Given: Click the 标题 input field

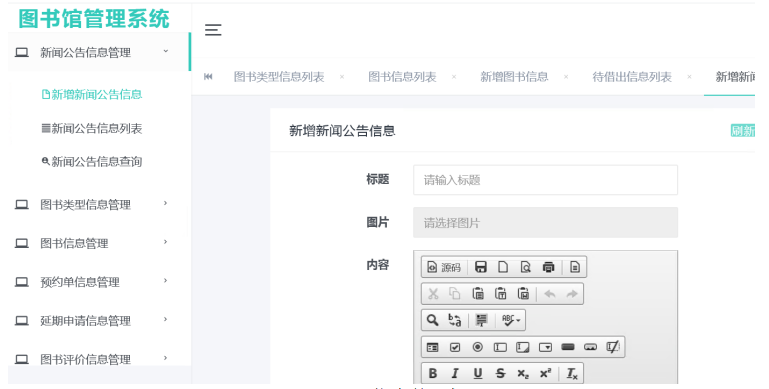Looking at the screenshot, I should (545, 180).
